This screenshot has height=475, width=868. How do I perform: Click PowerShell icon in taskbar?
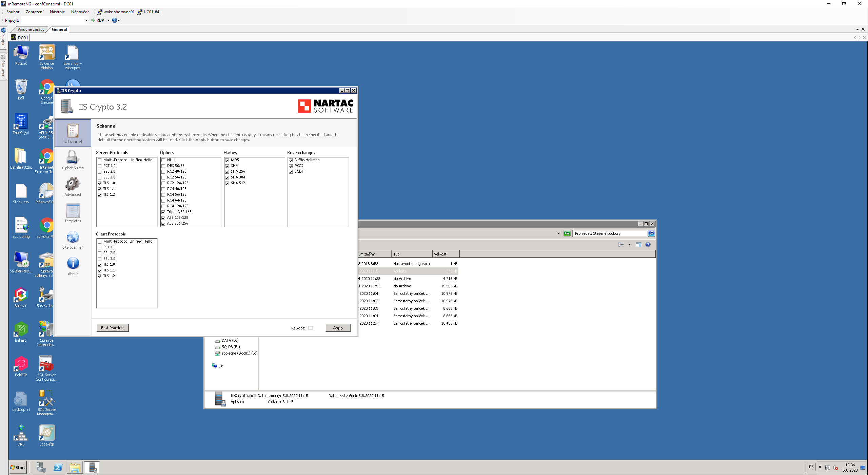58,468
